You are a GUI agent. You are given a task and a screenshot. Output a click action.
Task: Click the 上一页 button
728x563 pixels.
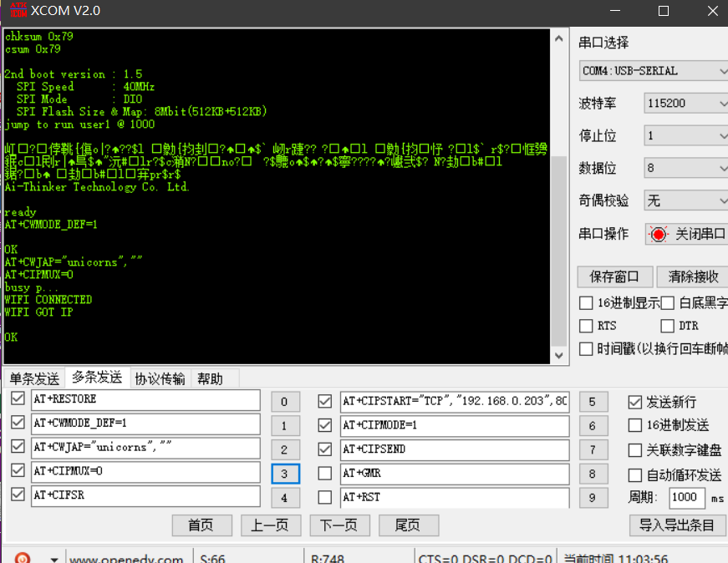(x=271, y=525)
